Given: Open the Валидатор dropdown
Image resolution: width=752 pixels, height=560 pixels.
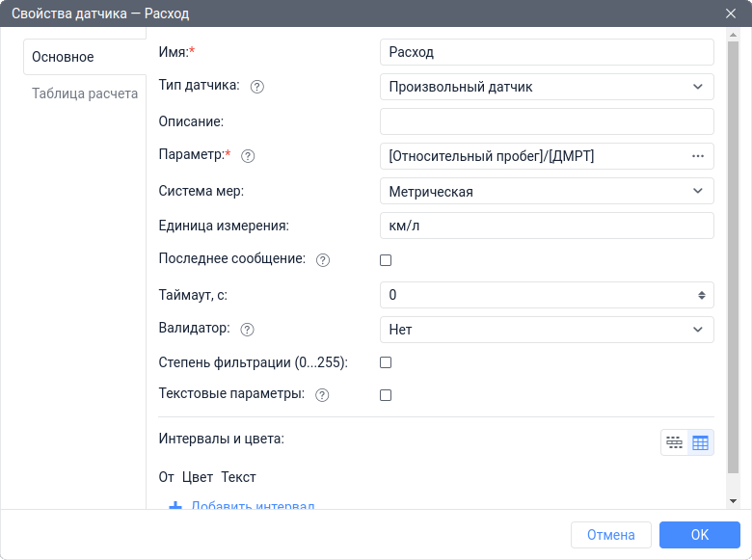Looking at the screenshot, I should click(547, 330).
